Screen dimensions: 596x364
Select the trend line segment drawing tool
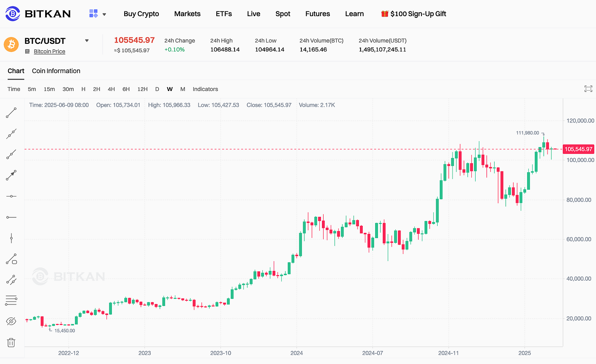pyautogui.click(x=11, y=113)
